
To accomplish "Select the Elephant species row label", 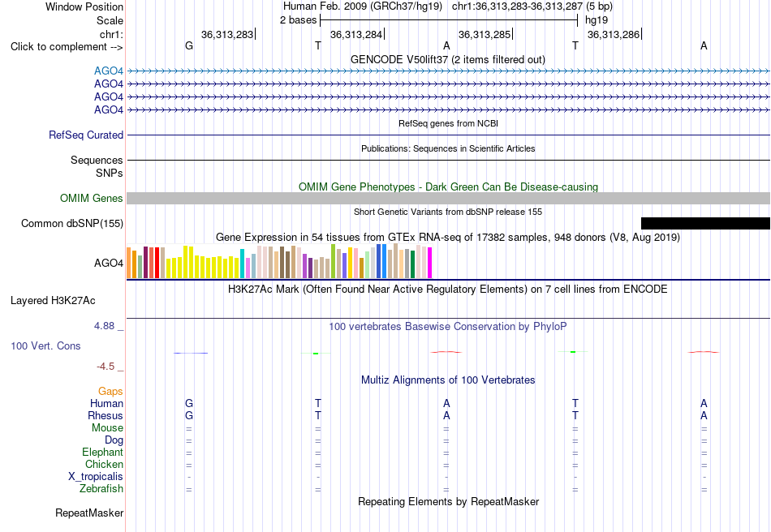I will [x=102, y=452].
